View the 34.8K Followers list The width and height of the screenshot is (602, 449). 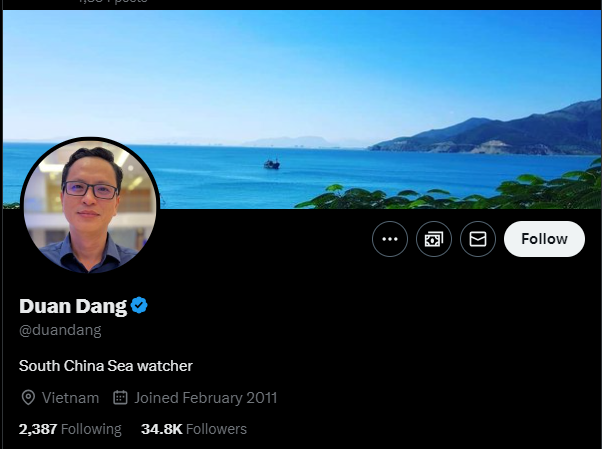(x=194, y=429)
